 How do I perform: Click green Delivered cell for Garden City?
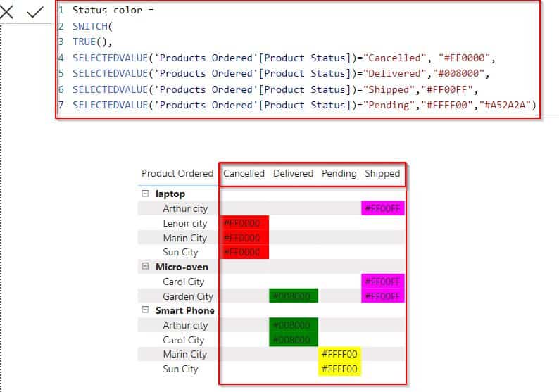coord(294,296)
